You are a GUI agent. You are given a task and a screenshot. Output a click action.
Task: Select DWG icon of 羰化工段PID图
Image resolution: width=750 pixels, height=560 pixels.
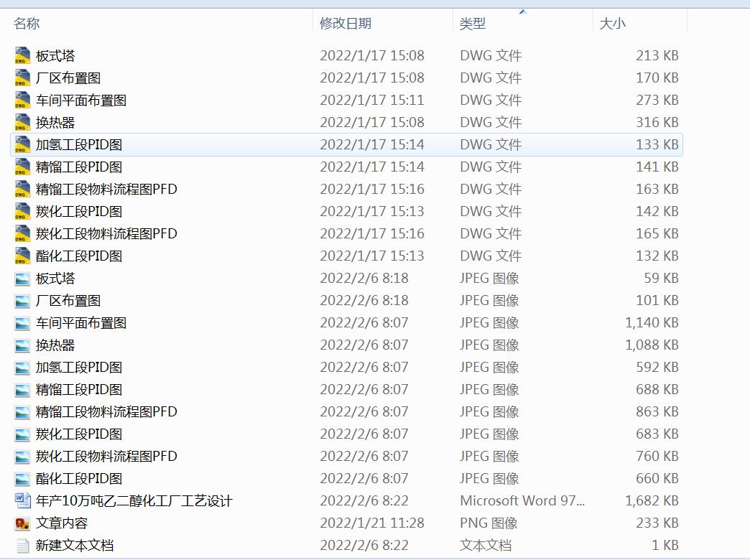click(x=22, y=211)
